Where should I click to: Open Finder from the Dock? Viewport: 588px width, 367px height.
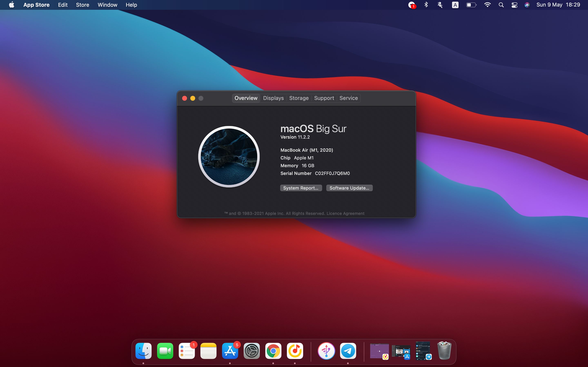click(x=143, y=351)
